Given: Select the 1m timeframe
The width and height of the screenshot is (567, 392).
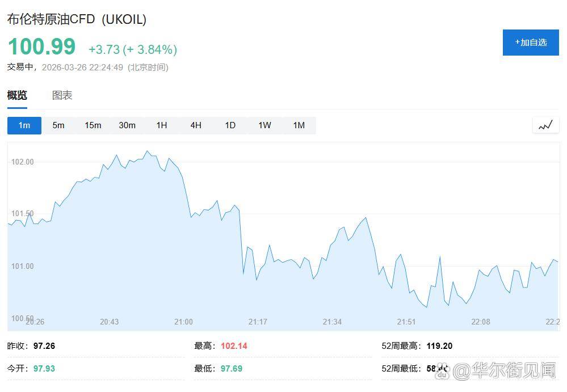Looking at the screenshot, I should pyautogui.click(x=24, y=125).
